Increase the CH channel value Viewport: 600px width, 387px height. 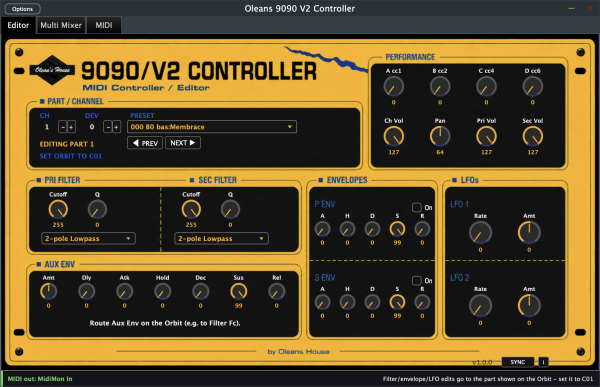tap(71, 127)
